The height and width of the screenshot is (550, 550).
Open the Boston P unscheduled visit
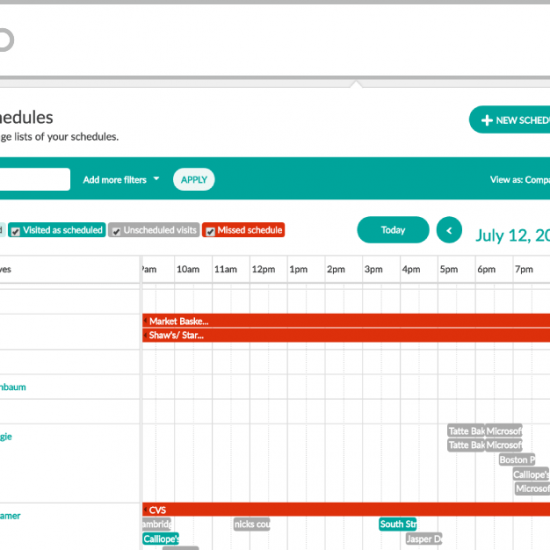[x=517, y=460]
